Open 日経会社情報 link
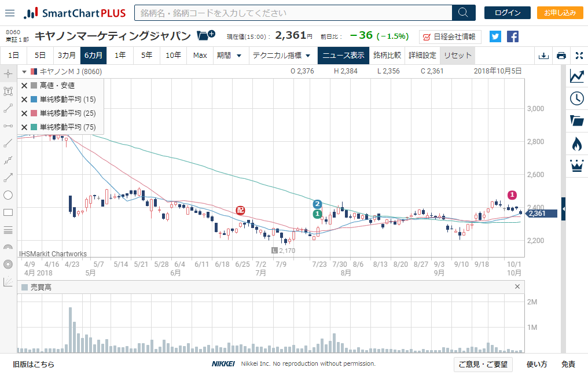This screenshot has height=375, width=588. point(449,37)
